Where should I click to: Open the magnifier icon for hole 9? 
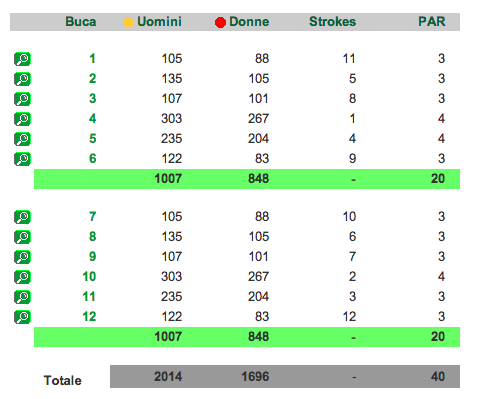[x=22, y=257]
